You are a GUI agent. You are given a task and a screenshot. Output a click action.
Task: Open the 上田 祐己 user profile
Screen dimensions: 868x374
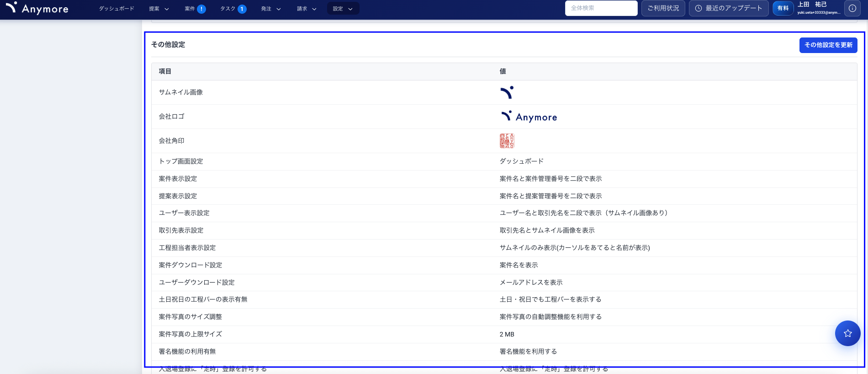819,8
